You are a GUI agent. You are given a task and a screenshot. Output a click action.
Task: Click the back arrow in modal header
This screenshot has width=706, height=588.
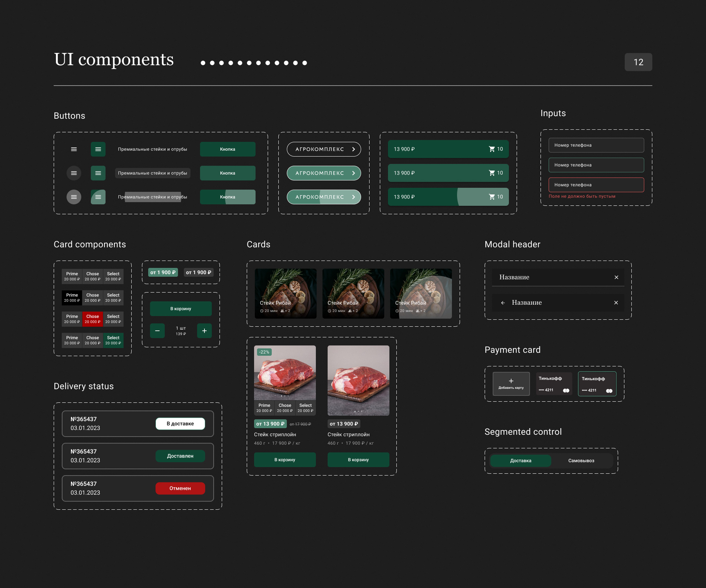point(503,303)
